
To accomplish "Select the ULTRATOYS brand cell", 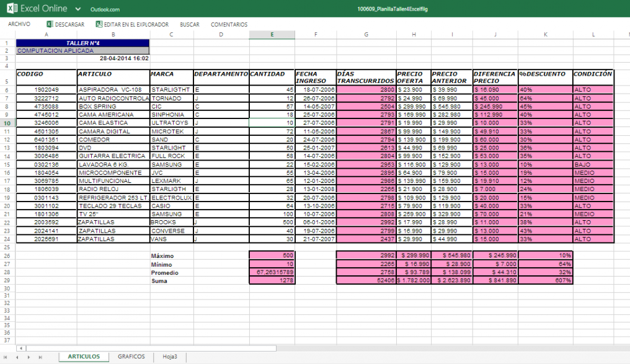I will [172, 123].
